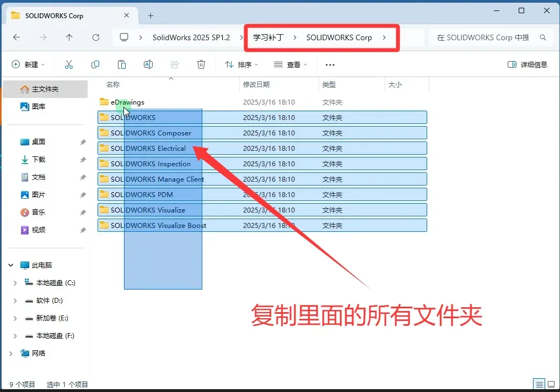Click the search magnifier icon
The width and height of the screenshot is (560, 392).
[543, 37]
